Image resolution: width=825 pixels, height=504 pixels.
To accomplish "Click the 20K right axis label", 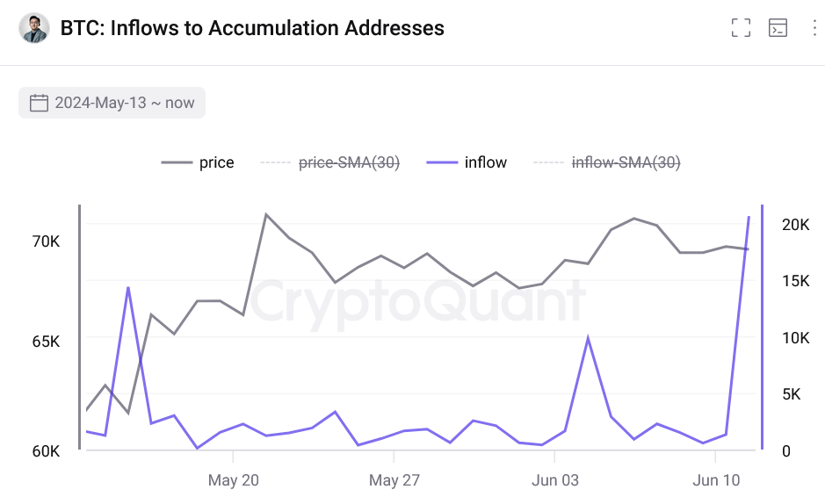I will click(x=795, y=225).
